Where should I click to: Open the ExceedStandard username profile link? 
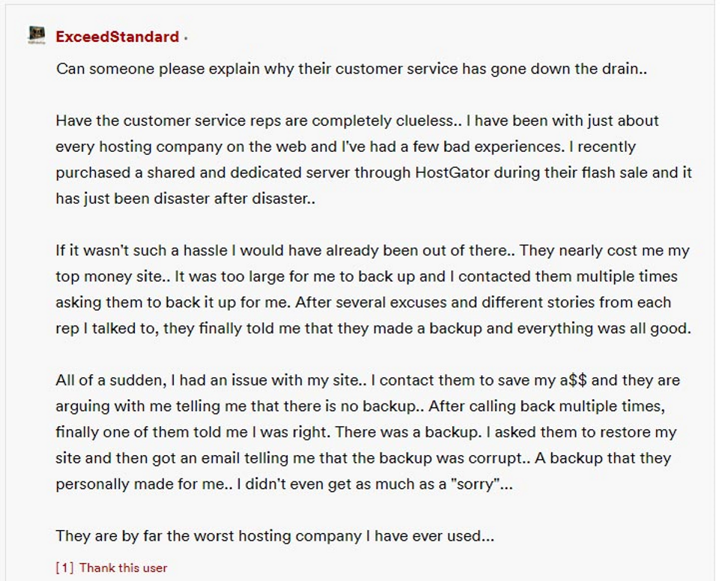pyautogui.click(x=117, y=37)
